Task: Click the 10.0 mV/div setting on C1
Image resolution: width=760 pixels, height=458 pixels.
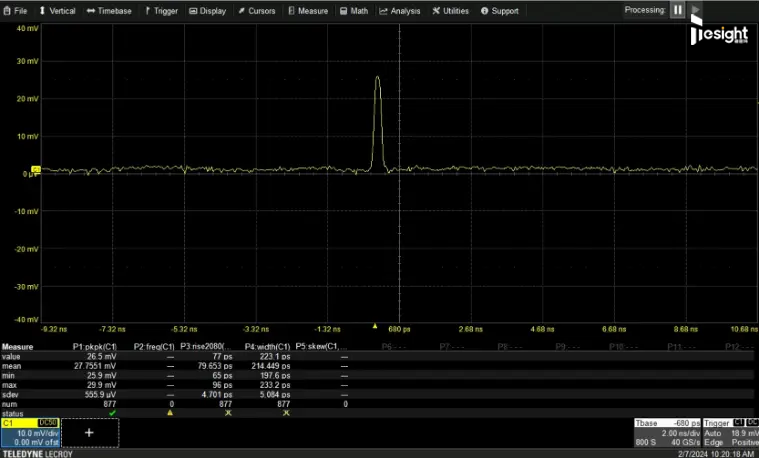Action: 38,433
